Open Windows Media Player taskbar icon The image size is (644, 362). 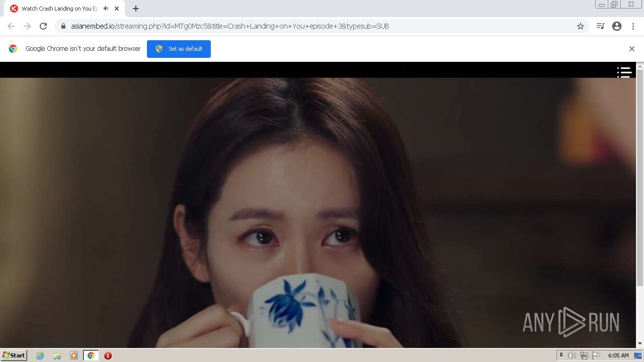(74, 355)
